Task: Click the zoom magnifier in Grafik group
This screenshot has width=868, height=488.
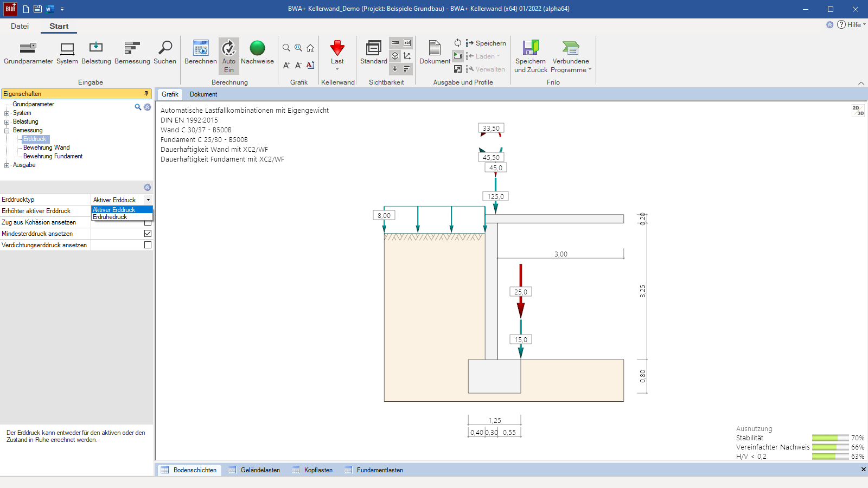Action: click(x=286, y=48)
